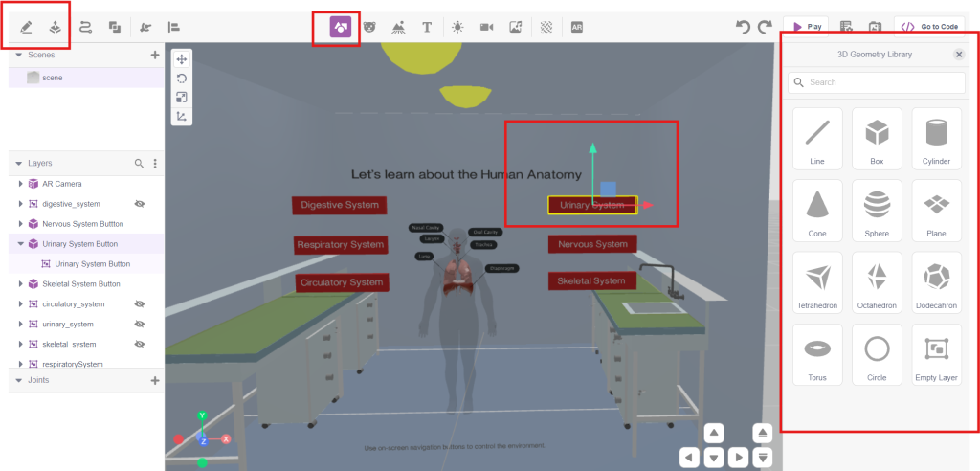
Task: Select the Text tool in toolbar
Action: pos(427,27)
